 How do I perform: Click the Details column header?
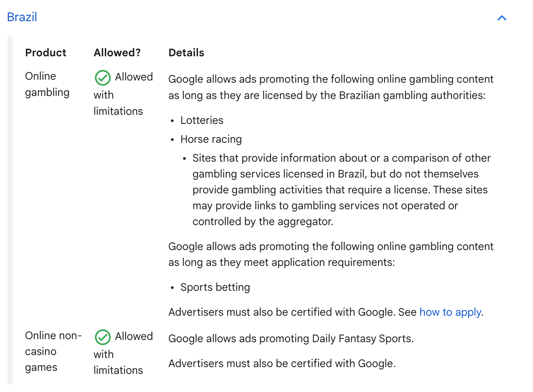[x=186, y=52]
